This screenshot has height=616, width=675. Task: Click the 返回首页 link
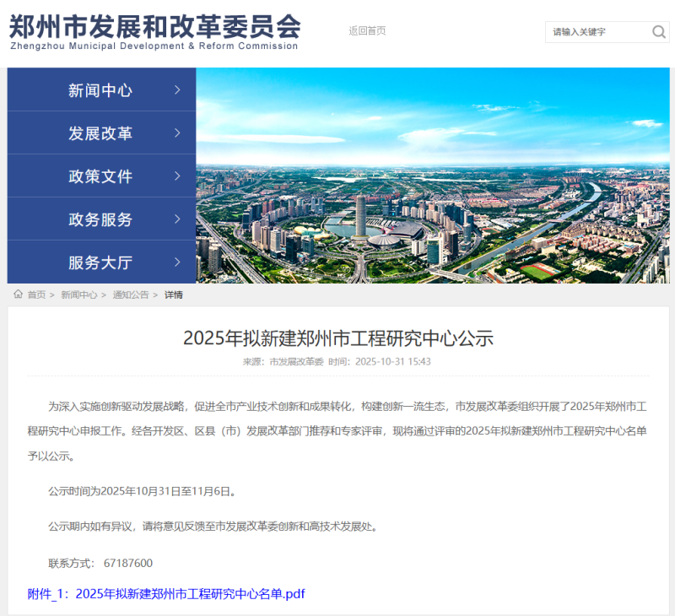[365, 30]
